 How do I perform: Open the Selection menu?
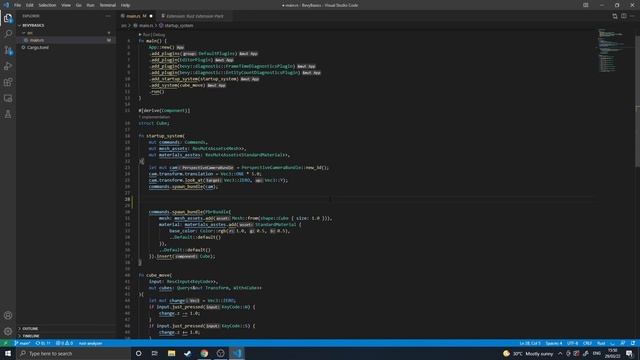pos(47,5)
